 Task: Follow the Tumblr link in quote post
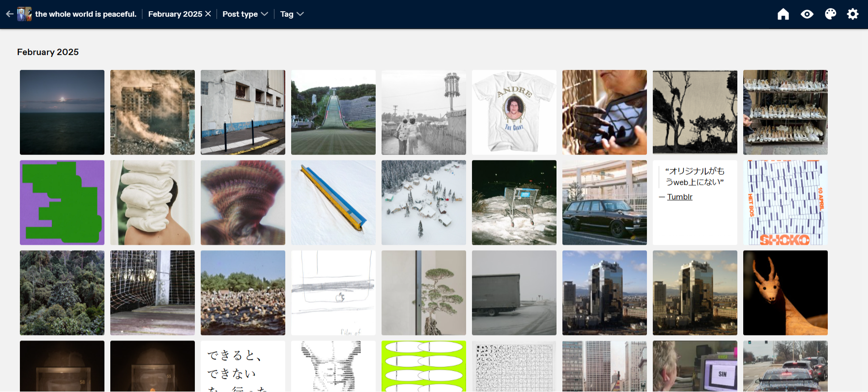click(x=679, y=197)
